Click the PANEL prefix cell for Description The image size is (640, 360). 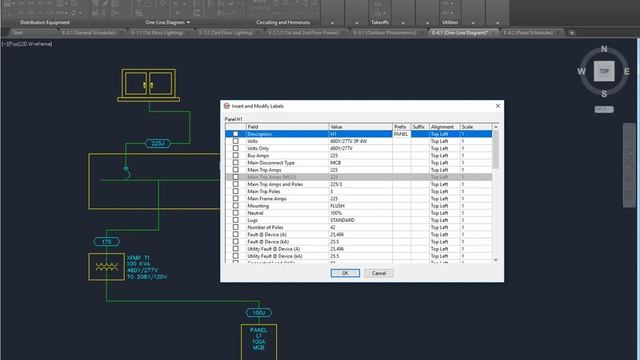pos(402,134)
